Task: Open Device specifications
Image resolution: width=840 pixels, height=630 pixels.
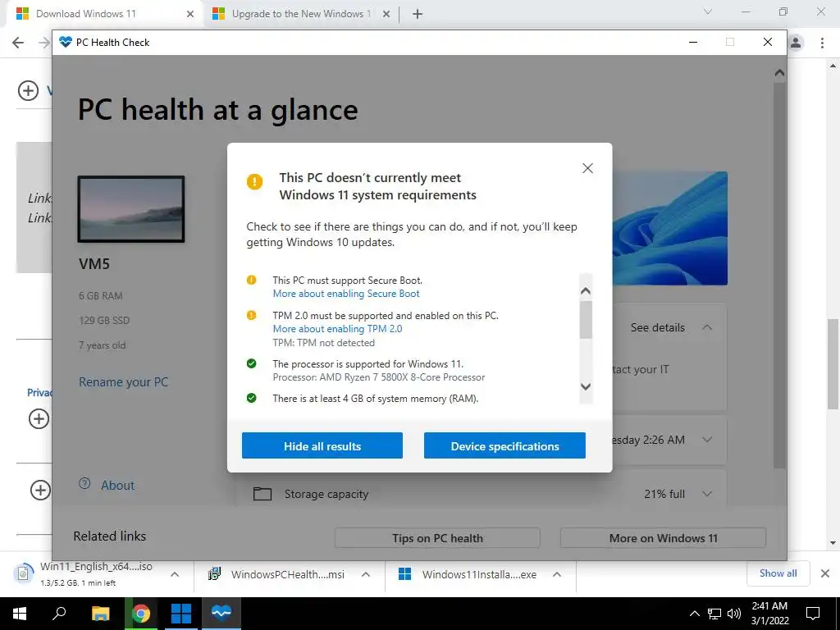Action: click(x=504, y=445)
